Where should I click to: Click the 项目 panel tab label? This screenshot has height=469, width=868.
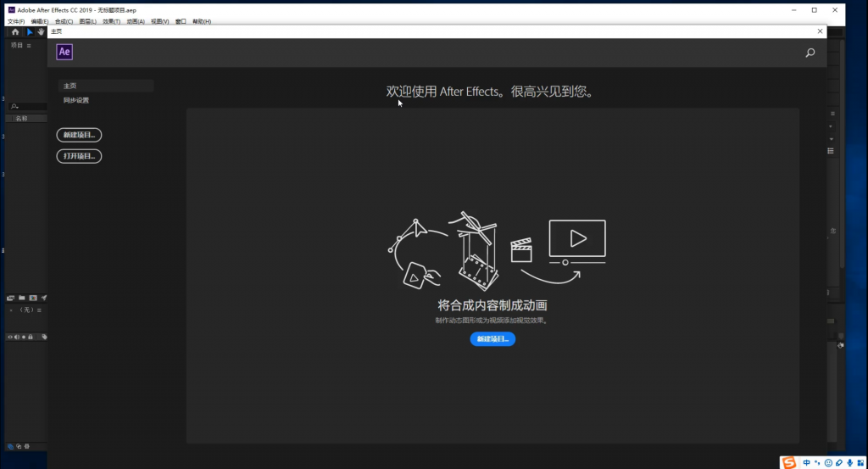(17, 46)
